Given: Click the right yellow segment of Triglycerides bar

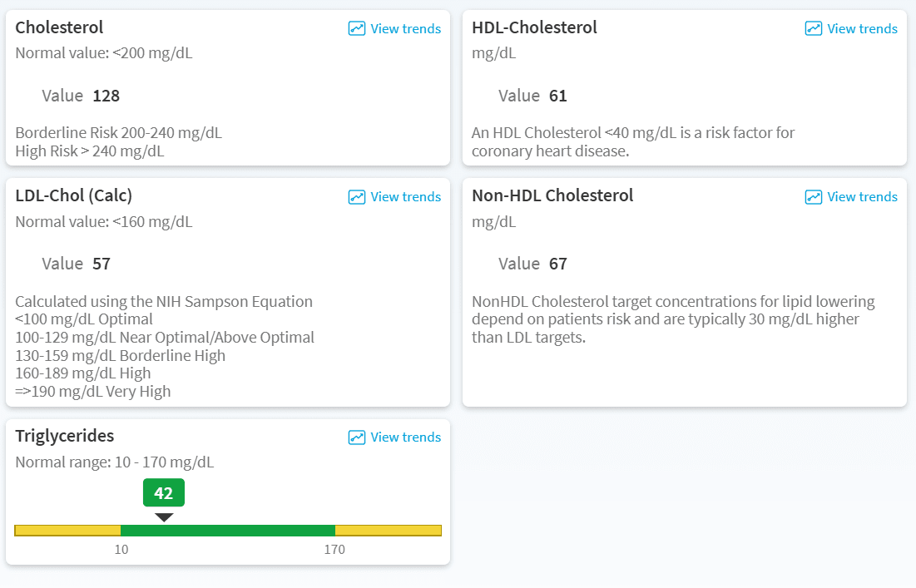Looking at the screenshot, I should click(x=388, y=531).
